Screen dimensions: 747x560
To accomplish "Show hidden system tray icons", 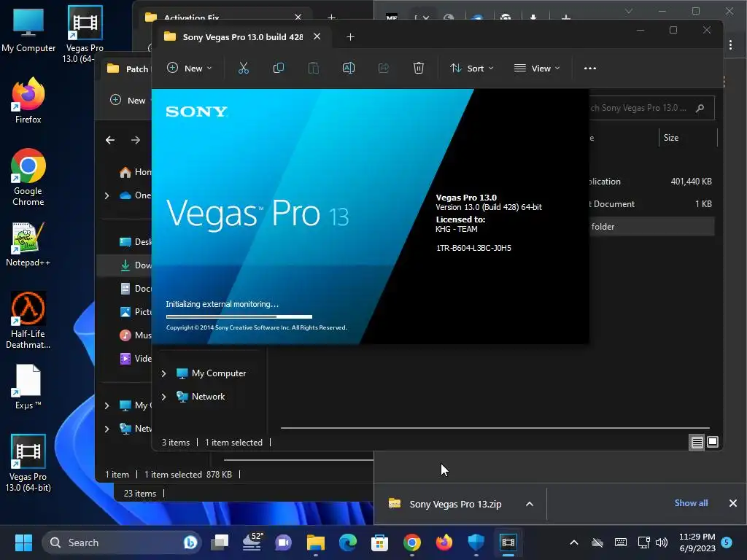I will (574, 542).
